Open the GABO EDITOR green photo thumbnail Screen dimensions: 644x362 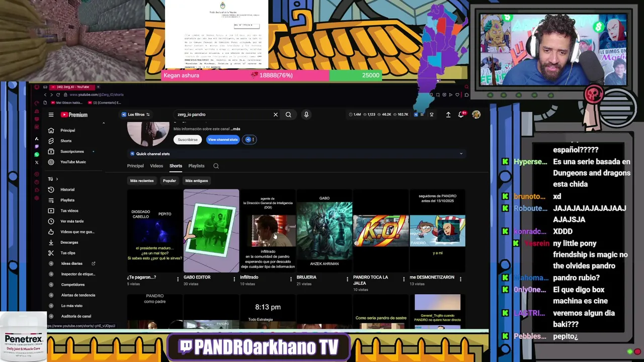pos(211,231)
